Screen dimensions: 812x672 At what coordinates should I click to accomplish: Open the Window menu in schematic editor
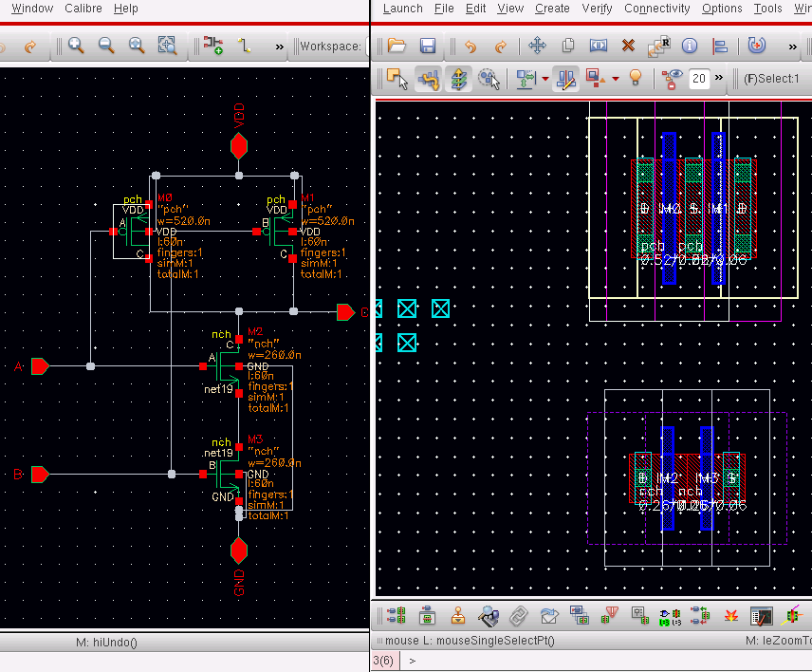32,9
